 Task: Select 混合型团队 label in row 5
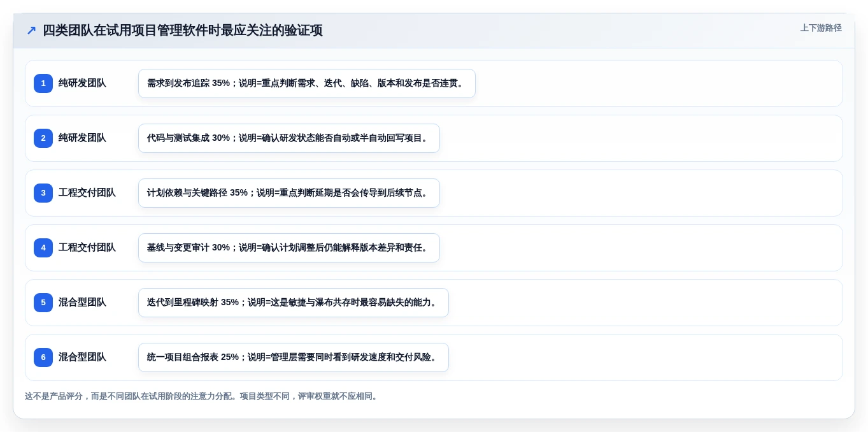point(82,303)
